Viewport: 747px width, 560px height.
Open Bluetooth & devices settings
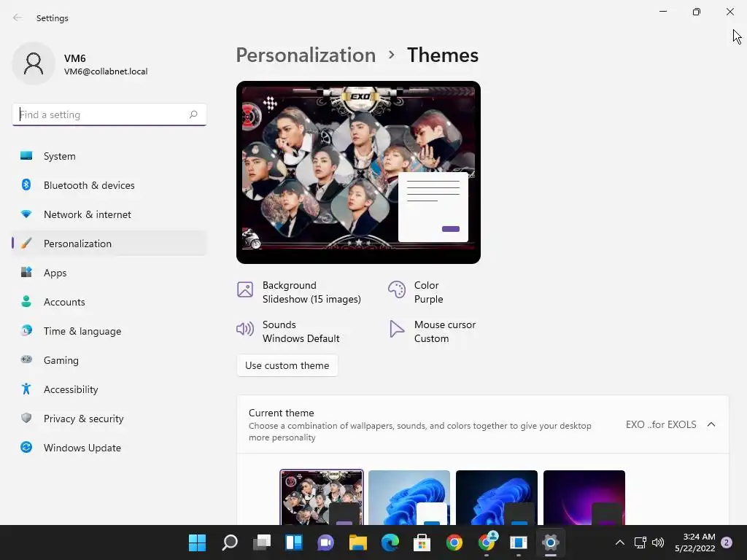[x=109, y=185]
